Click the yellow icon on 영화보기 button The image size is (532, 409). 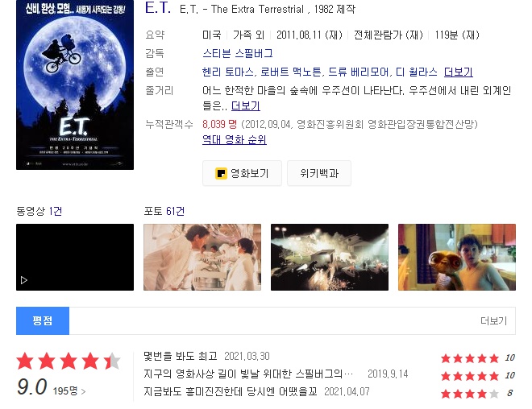(221, 173)
